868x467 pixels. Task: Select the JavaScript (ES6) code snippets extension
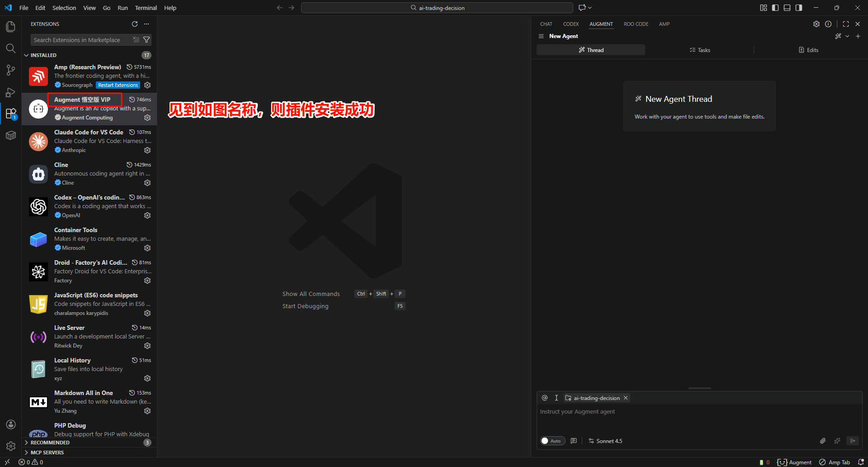pyautogui.click(x=89, y=304)
